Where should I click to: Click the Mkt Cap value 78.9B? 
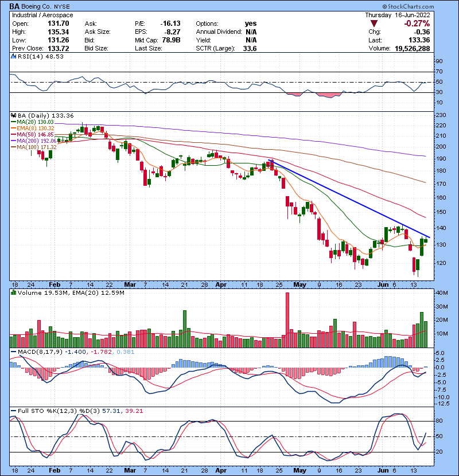pos(171,40)
